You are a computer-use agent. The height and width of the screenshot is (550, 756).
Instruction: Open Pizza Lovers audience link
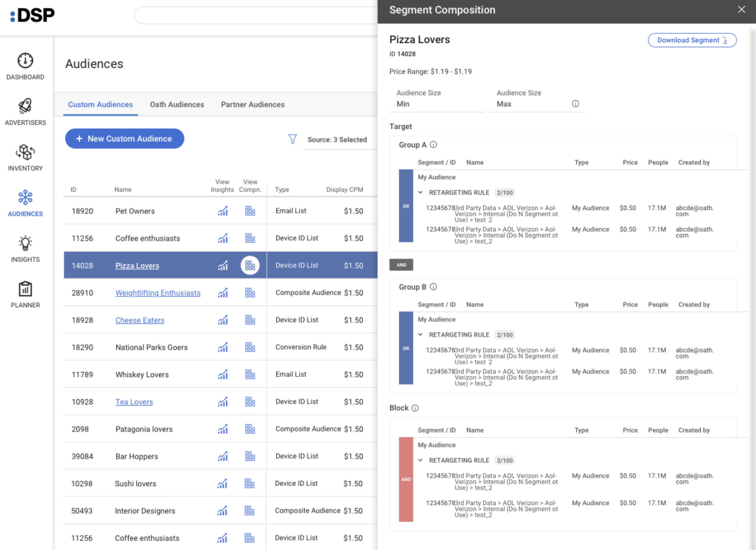tap(137, 265)
